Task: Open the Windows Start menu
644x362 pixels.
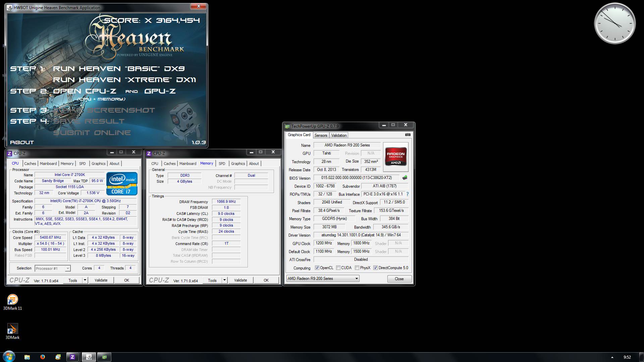Action: coord(9,357)
